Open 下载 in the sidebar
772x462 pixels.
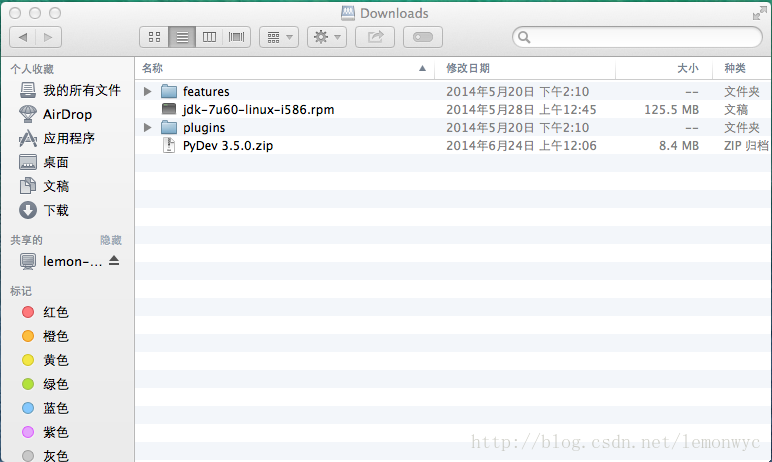pyautogui.click(x=44, y=210)
